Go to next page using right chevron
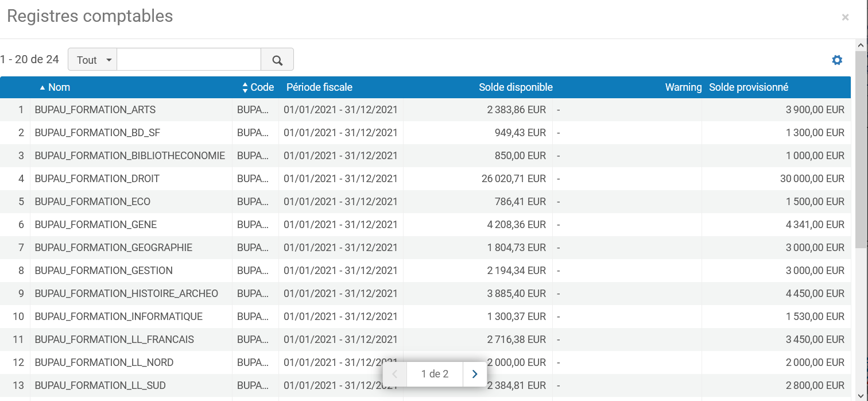 (475, 374)
